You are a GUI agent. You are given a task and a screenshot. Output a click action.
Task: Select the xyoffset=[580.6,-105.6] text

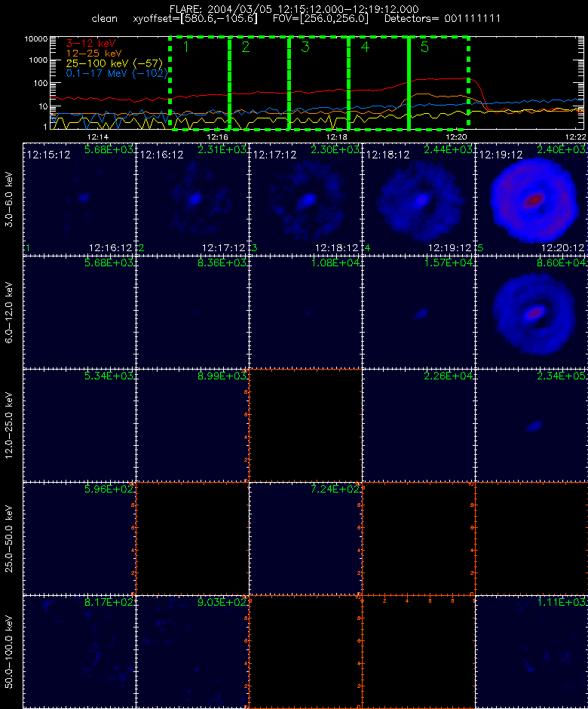(x=195, y=19)
